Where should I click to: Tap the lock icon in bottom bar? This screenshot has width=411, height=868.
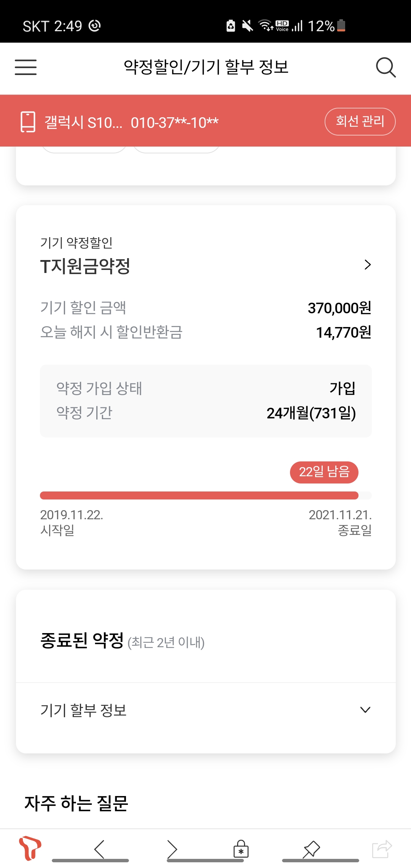(x=241, y=849)
